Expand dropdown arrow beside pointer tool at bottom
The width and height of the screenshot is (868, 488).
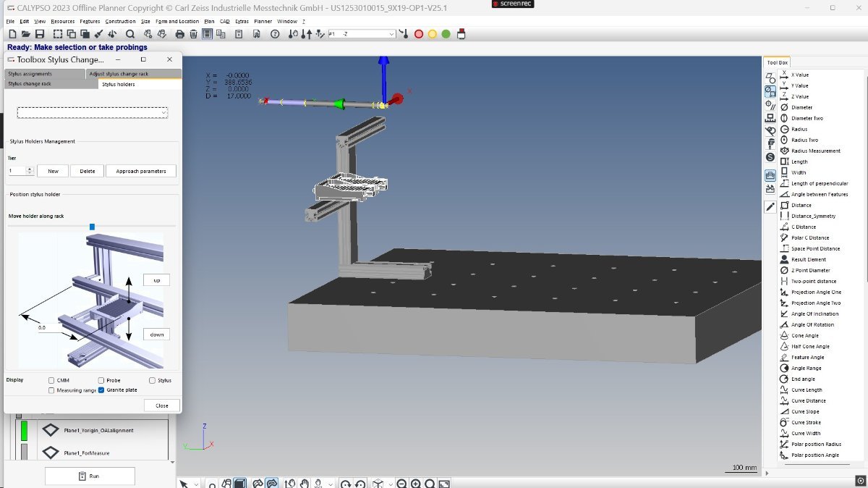pos(197,483)
